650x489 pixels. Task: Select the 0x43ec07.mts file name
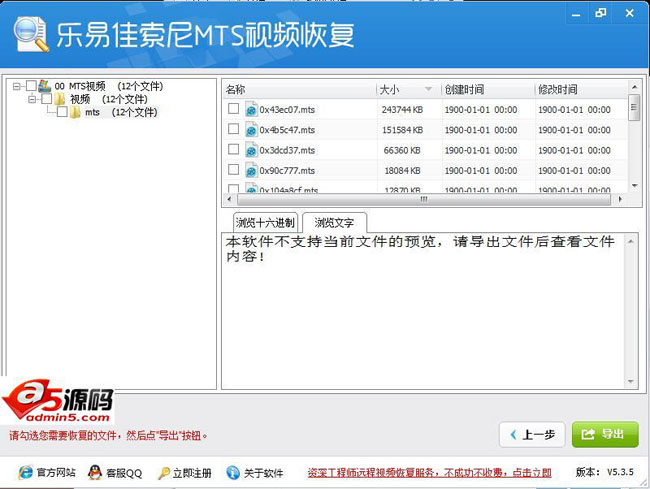pos(287,110)
